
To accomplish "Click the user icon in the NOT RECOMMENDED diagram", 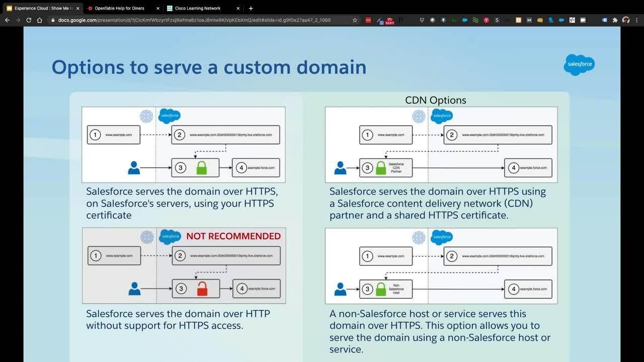I will tap(134, 289).
